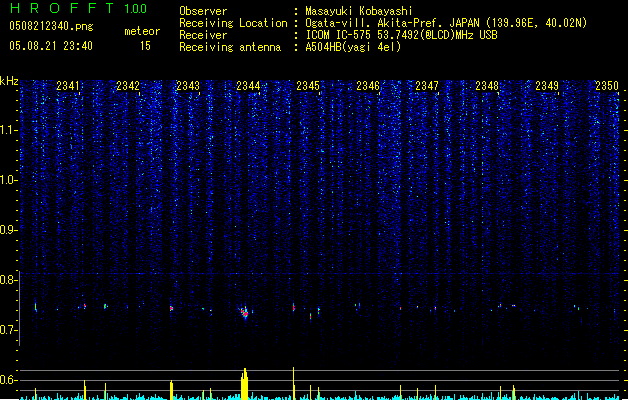Image resolution: width=629 pixels, height=400 pixels.
Task: Click the 2348 time marker
Action: [487, 86]
